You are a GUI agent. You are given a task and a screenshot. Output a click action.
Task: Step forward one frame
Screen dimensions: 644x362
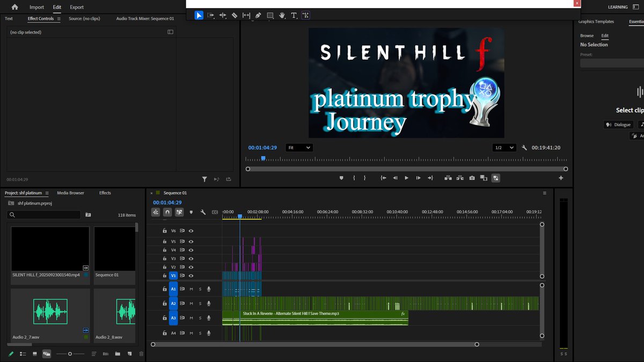click(x=418, y=178)
